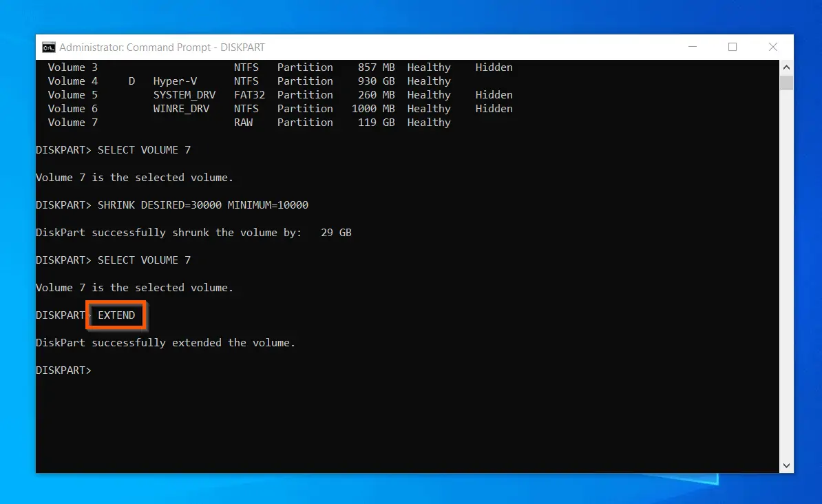
Task: Click the 'SHRINK DESIRED=30000 MINIMUM=10000' command
Action: tap(203, 205)
